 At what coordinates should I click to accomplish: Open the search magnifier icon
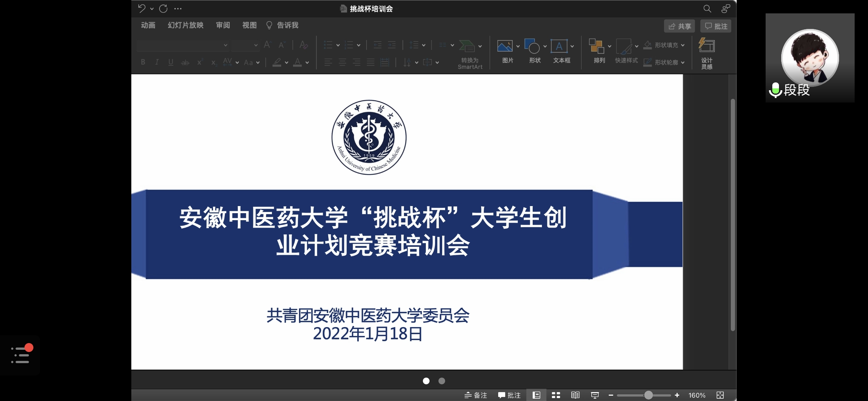tap(707, 9)
